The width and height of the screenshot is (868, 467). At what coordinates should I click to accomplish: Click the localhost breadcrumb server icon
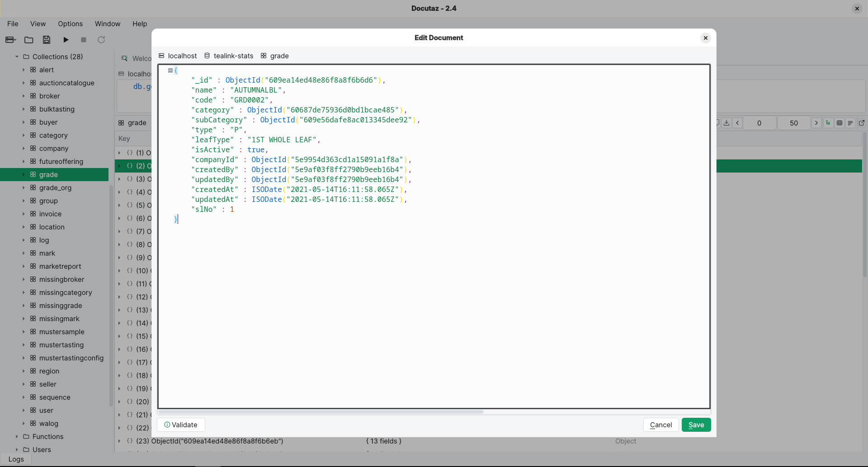click(x=161, y=56)
